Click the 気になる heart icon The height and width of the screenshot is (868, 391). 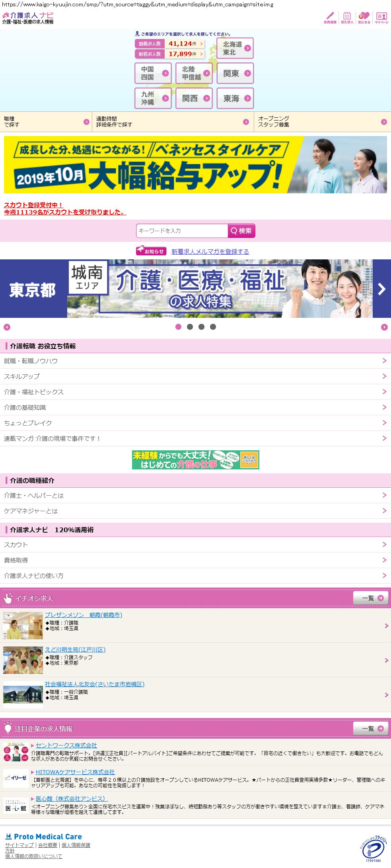364,17
